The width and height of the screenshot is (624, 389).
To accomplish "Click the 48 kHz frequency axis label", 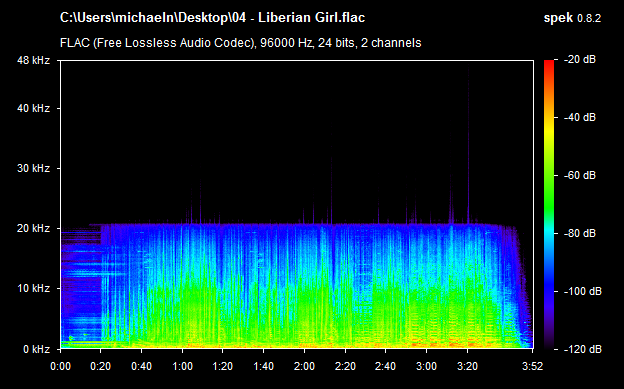I will (x=33, y=61).
